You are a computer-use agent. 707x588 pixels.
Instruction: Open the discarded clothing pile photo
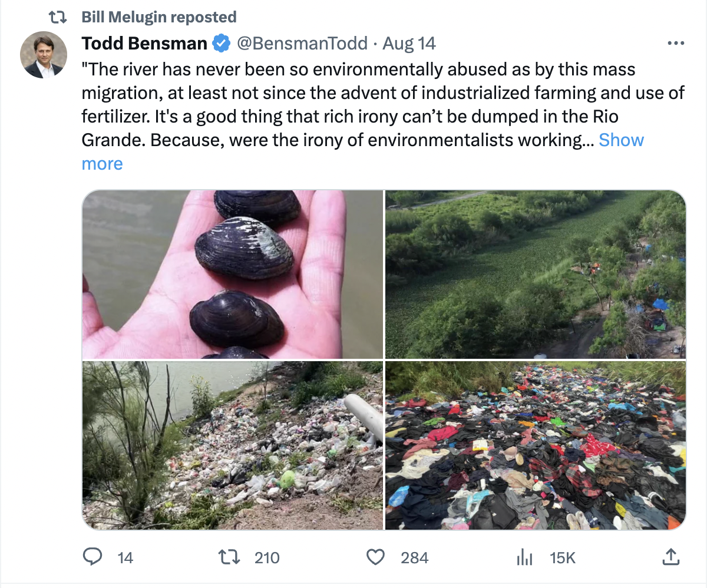pos(535,445)
